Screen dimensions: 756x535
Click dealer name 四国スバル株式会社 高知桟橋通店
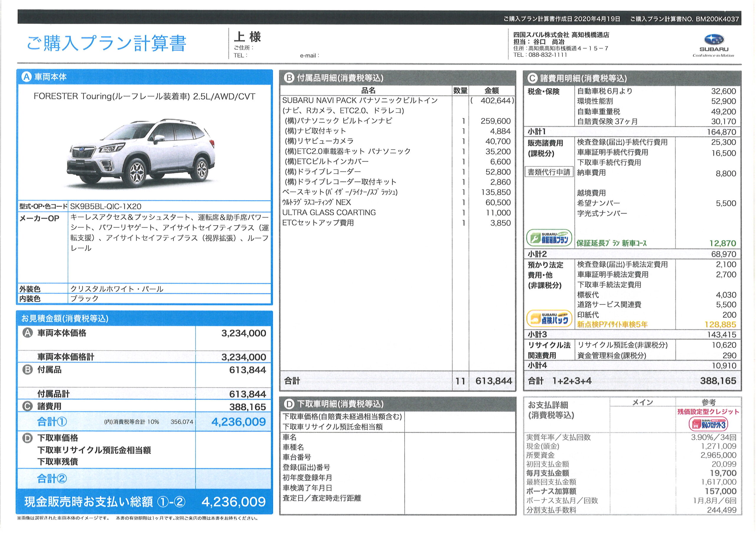point(561,35)
